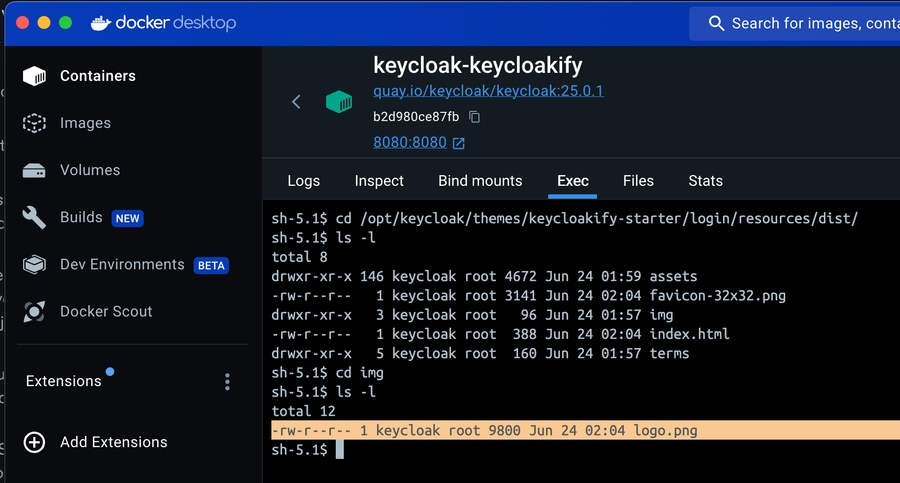Switch to the Stats tab

pos(705,181)
